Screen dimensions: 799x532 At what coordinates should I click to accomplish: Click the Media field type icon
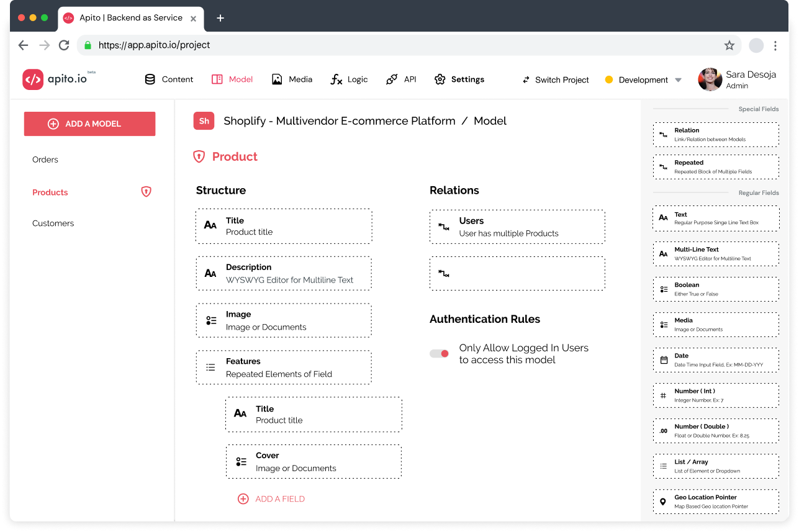click(663, 325)
